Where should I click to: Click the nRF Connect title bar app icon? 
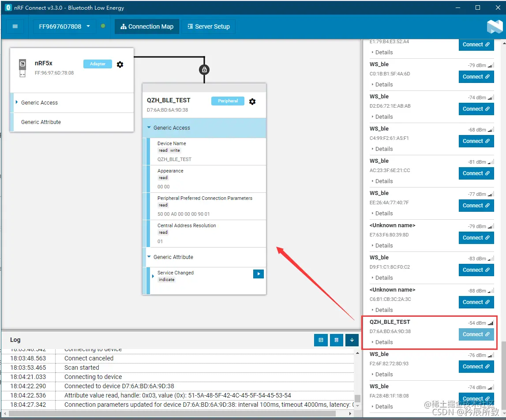[x=8, y=7]
